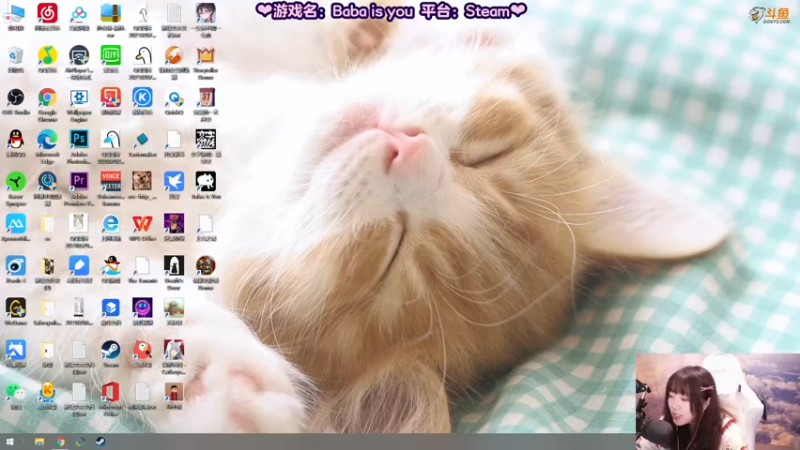Open the Storyteller Games crown icon
Viewport: 800px width, 450px height.
(205, 56)
